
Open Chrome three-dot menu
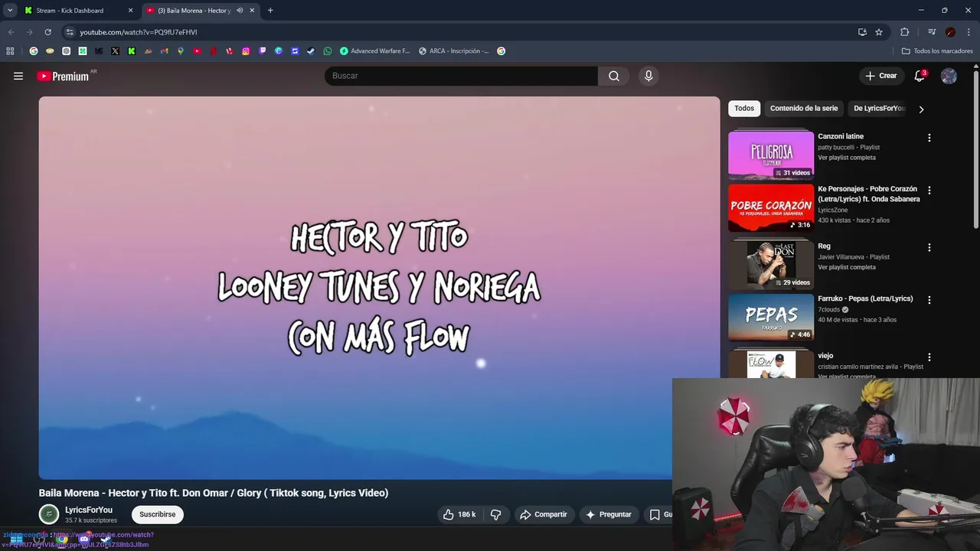point(969,32)
